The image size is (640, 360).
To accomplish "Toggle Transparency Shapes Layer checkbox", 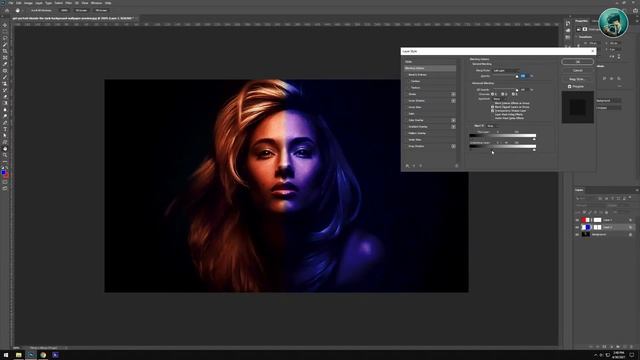I will pyautogui.click(x=493, y=111).
